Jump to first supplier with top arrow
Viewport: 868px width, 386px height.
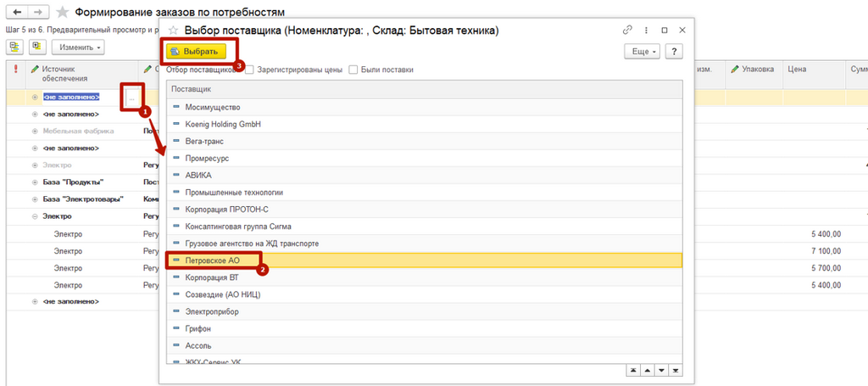click(632, 370)
